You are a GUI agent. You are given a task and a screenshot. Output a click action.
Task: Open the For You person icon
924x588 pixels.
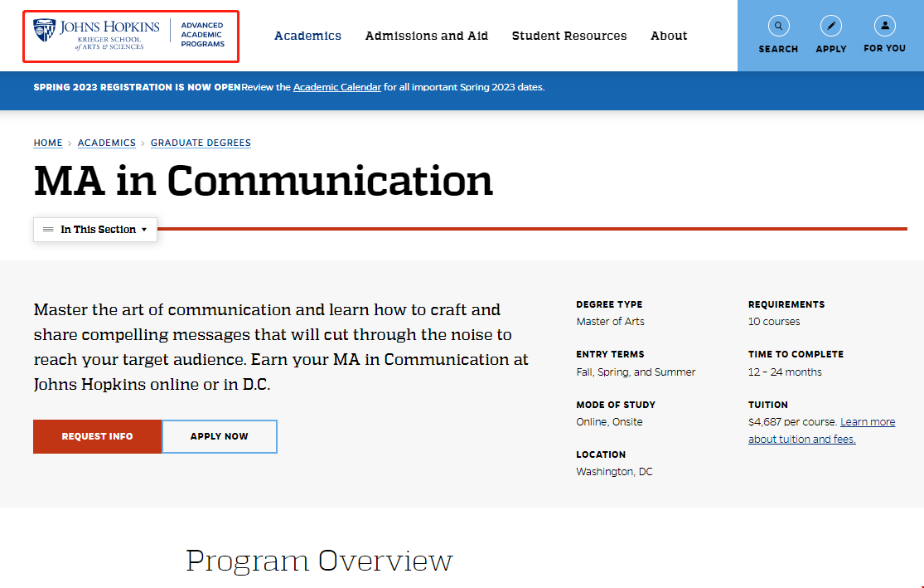coord(884,26)
